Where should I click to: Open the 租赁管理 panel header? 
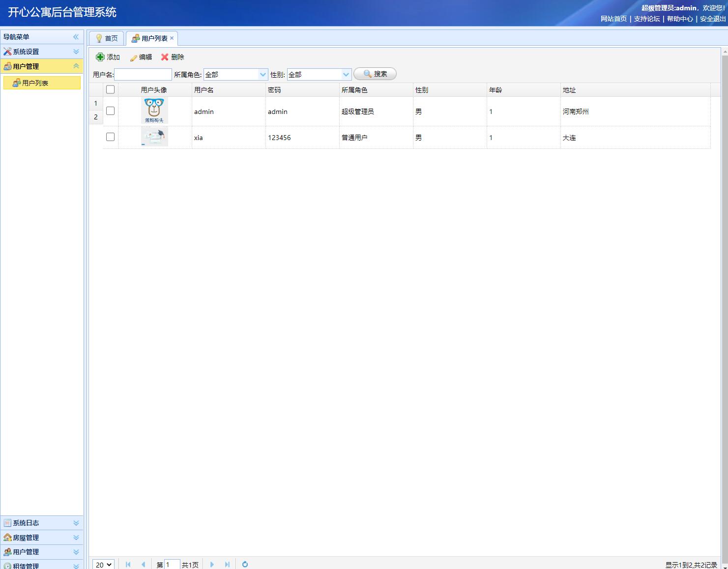[42, 565]
